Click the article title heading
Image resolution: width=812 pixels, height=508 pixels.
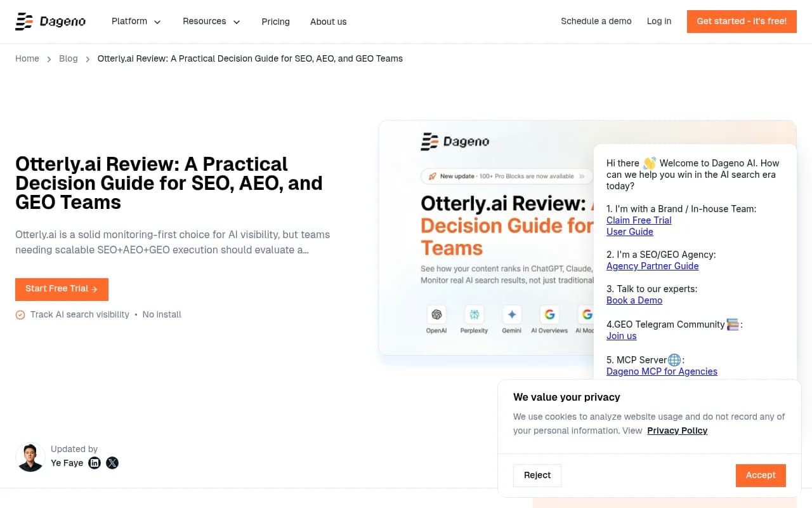[x=169, y=183]
